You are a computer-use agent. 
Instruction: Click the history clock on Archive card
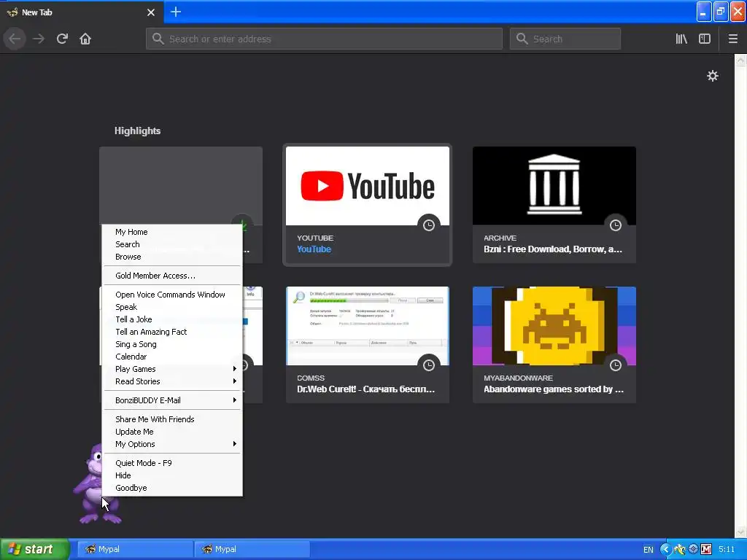coord(616,225)
